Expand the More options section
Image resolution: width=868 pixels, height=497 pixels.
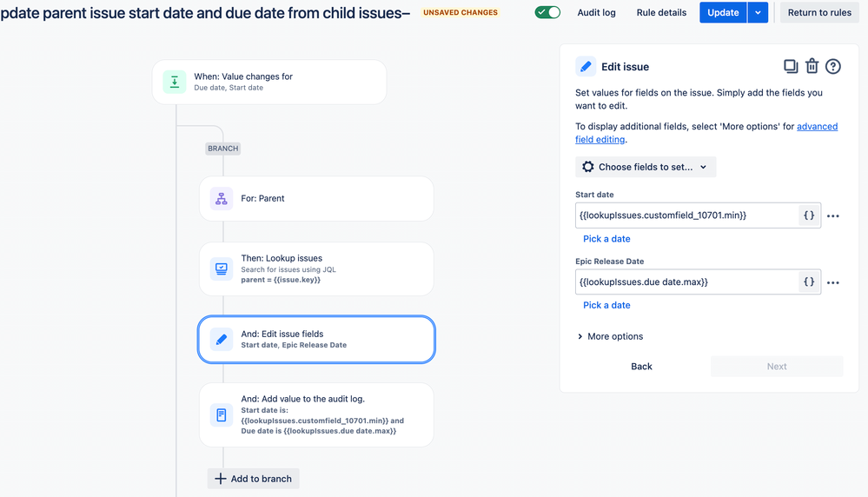pyautogui.click(x=610, y=336)
